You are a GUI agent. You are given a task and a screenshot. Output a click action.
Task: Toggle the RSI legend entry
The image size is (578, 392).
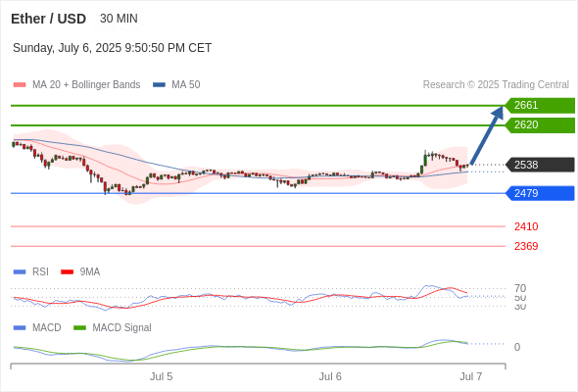pos(40,271)
